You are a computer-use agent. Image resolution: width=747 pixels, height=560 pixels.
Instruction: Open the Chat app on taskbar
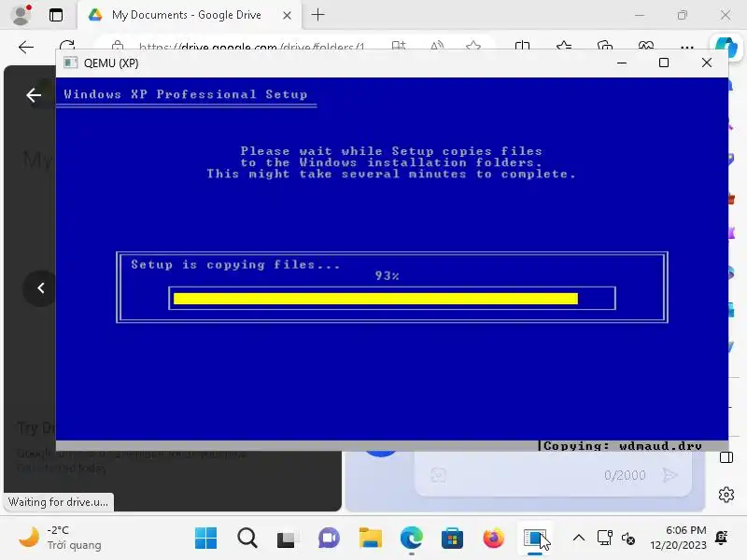click(x=329, y=539)
